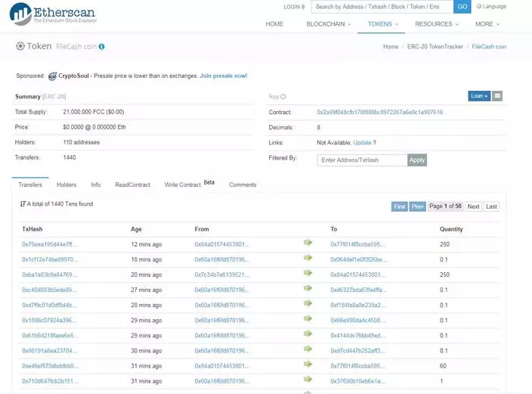Viewport: 532px width, 394px height.
Task: Click the Language globe icon
Action: point(478,7)
